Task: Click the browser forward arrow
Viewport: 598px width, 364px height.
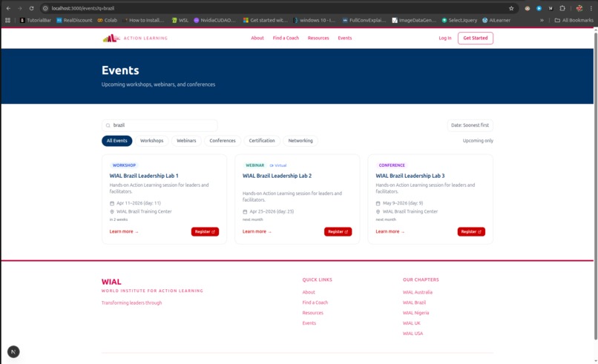Action: point(20,8)
